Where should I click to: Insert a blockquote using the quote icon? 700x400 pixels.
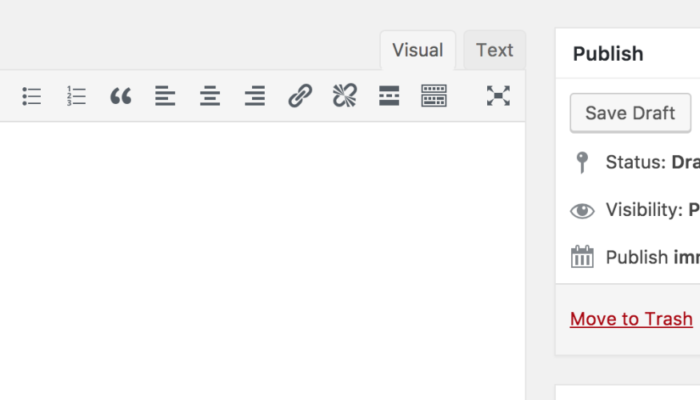[x=121, y=96]
